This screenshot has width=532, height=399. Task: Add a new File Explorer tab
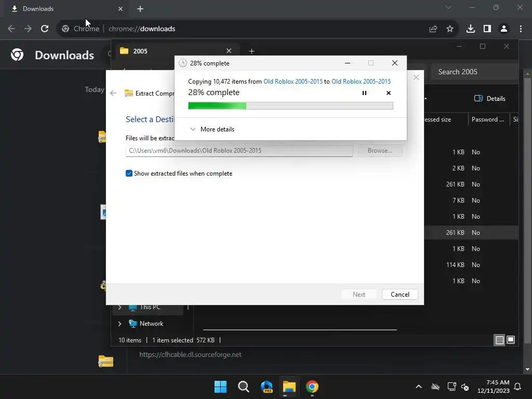[251, 51]
